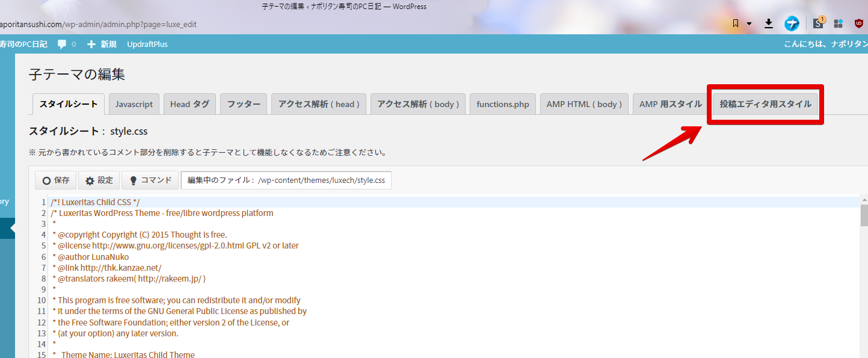Image resolution: width=868 pixels, height=358 pixels.
Task: Click the Theme Name: Luxeritas Child Theme line
Action: point(123,354)
